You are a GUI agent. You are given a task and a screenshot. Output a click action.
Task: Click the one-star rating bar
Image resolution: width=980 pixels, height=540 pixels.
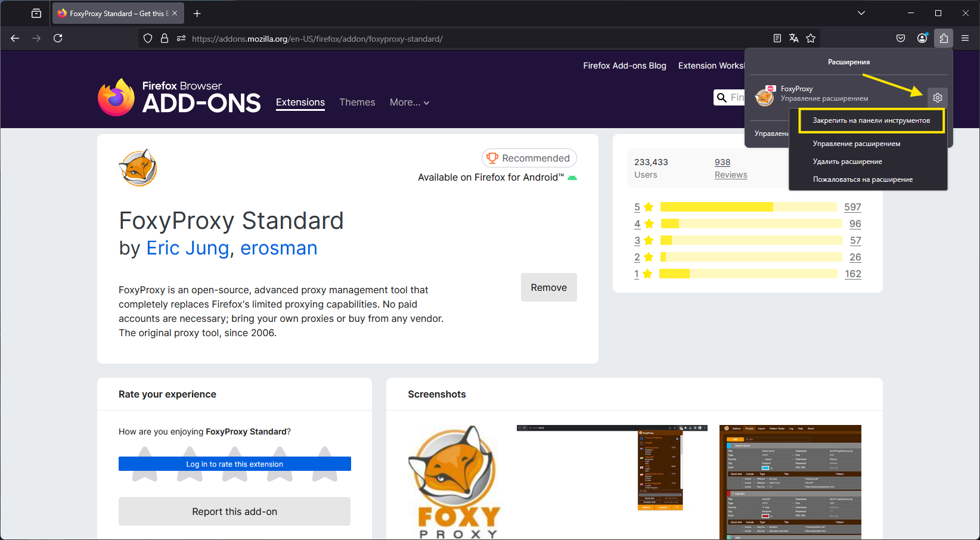pyautogui.click(x=749, y=274)
